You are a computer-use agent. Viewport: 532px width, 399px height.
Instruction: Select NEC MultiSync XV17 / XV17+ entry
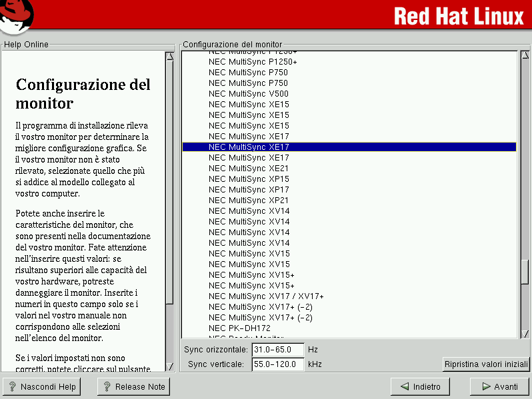[266, 296]
